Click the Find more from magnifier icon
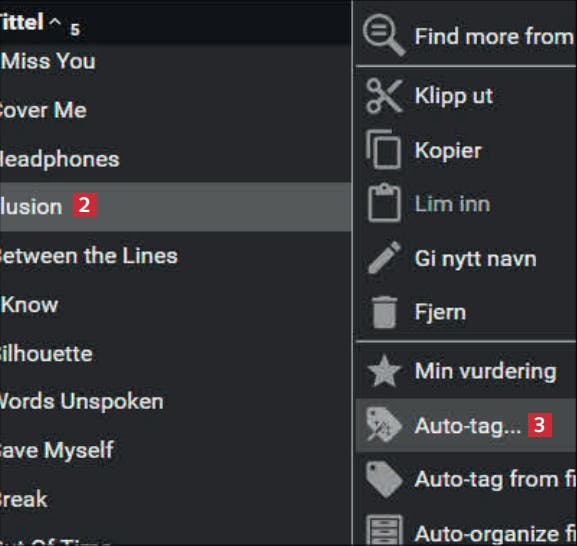The height and width of the screenshot is (546, 577). tap(384, 35)
